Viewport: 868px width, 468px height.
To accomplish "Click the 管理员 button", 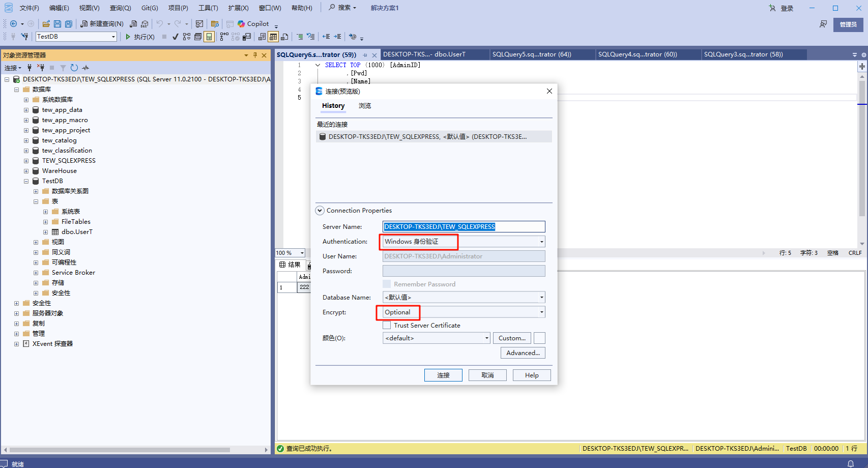I will tap(848, 24).
